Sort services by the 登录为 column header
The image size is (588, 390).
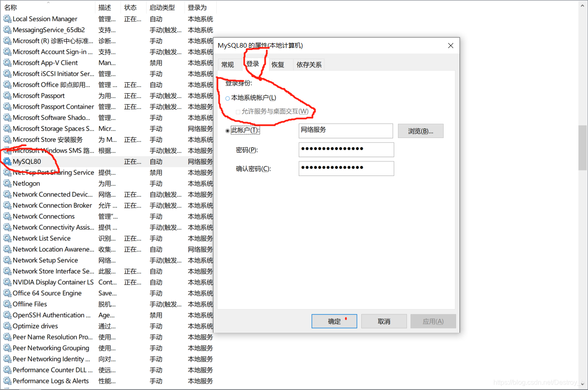[x=200, y=8]
